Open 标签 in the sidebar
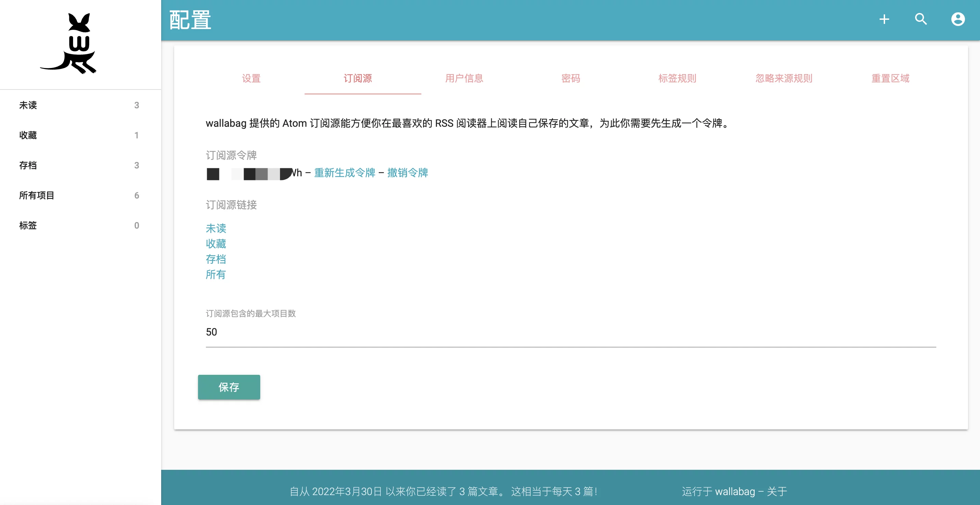Screen dimensions: 980x505 (x=28, y=226)
